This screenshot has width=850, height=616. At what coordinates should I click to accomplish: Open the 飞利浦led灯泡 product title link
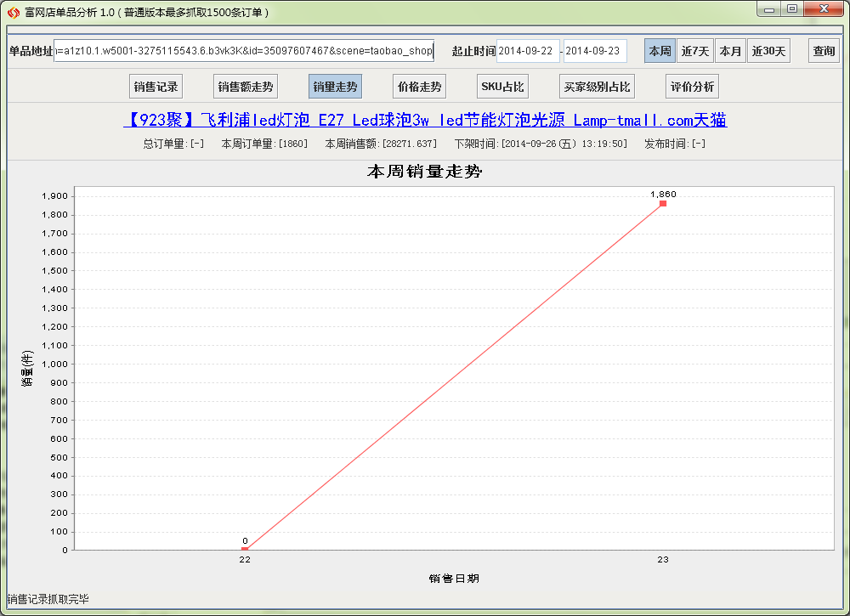[425, 120]
